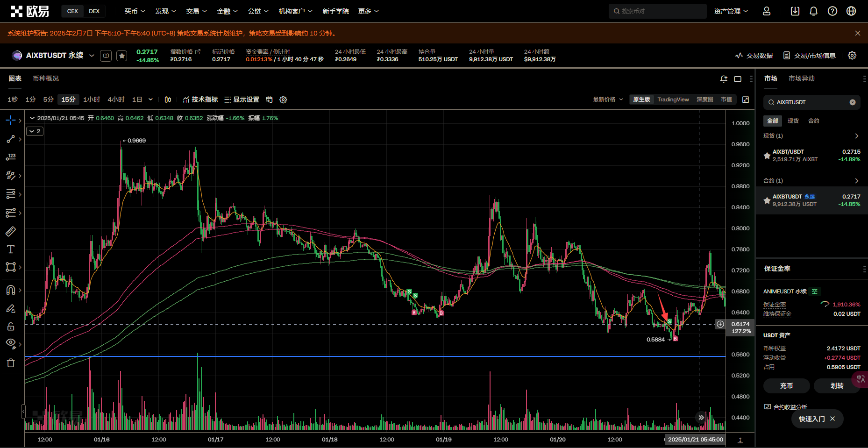Image resolution: width=868 pixels, height=448 pixels.
Task: Open fullscreen chart expand icon
Action: [746, 100]
